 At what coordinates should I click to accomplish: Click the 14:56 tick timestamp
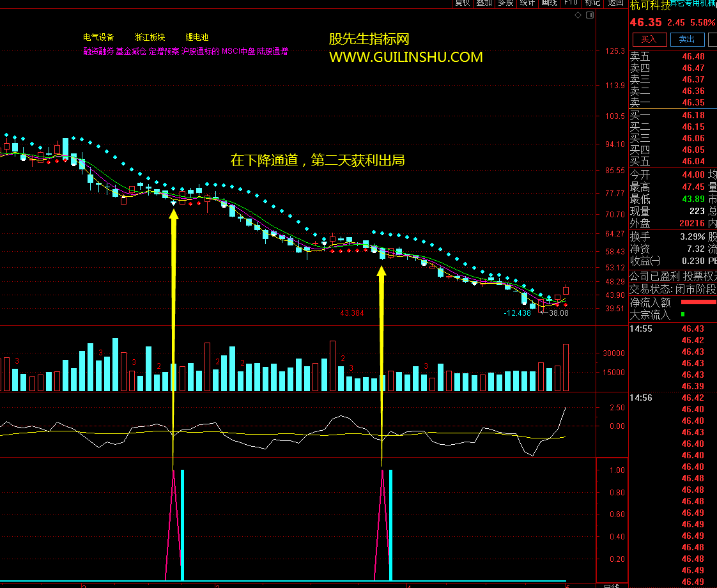tap(641, 398)
